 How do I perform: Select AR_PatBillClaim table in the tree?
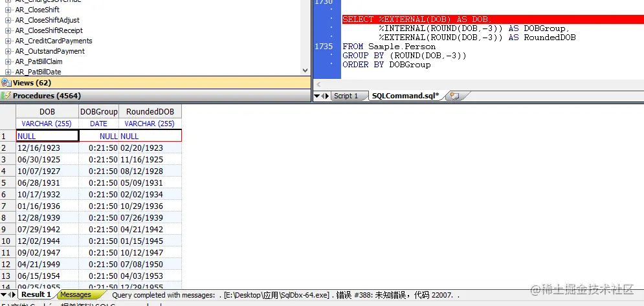point(39,61)
